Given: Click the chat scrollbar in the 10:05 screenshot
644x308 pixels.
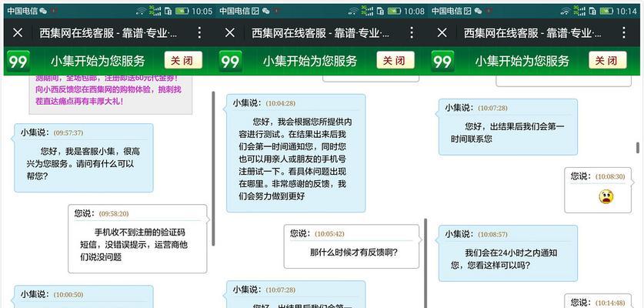Looking at the screenshot, I should (x=213, y=169).
